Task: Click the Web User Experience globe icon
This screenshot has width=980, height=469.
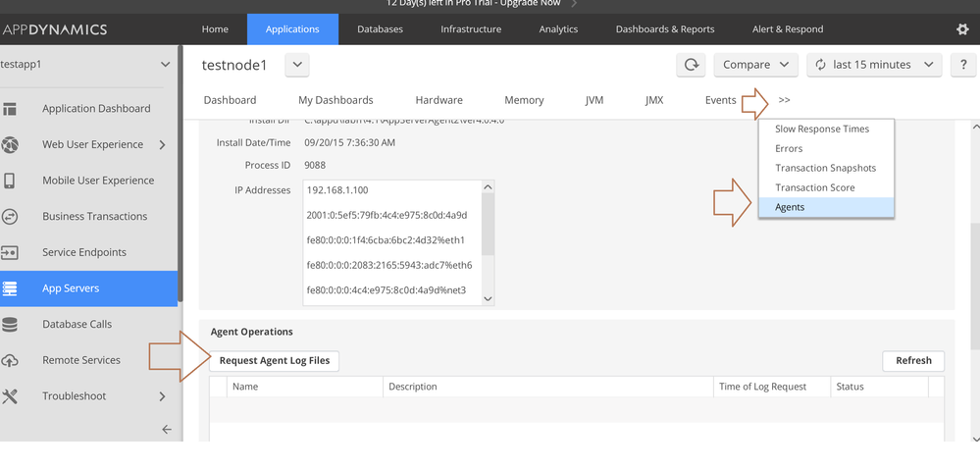Action: pos(10,144)
